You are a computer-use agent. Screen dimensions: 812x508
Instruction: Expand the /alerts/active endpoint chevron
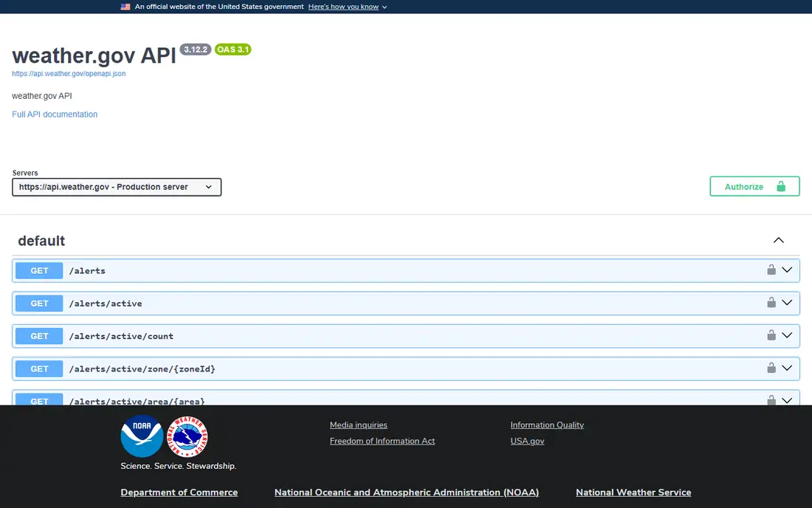click(x=787, y=303)
